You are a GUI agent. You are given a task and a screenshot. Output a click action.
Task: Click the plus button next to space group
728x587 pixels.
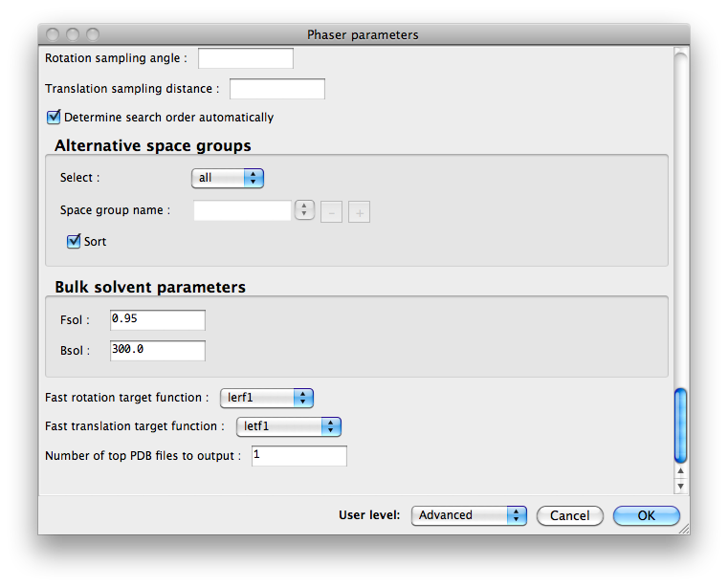[359, 212]
